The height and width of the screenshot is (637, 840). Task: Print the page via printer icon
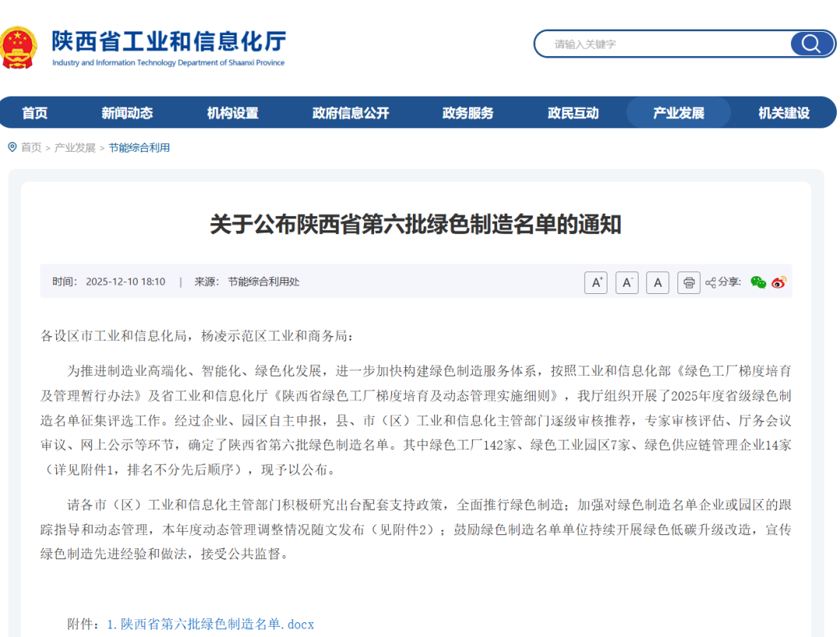[x=688, y=282]
